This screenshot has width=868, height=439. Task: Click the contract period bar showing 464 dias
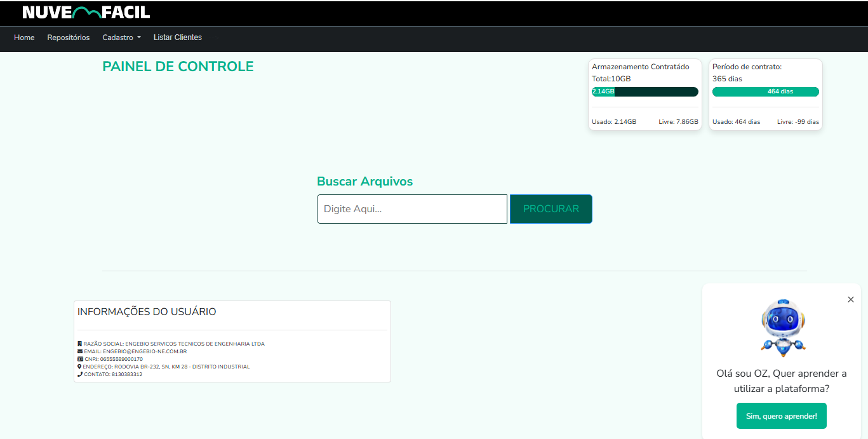coord(765,91)
